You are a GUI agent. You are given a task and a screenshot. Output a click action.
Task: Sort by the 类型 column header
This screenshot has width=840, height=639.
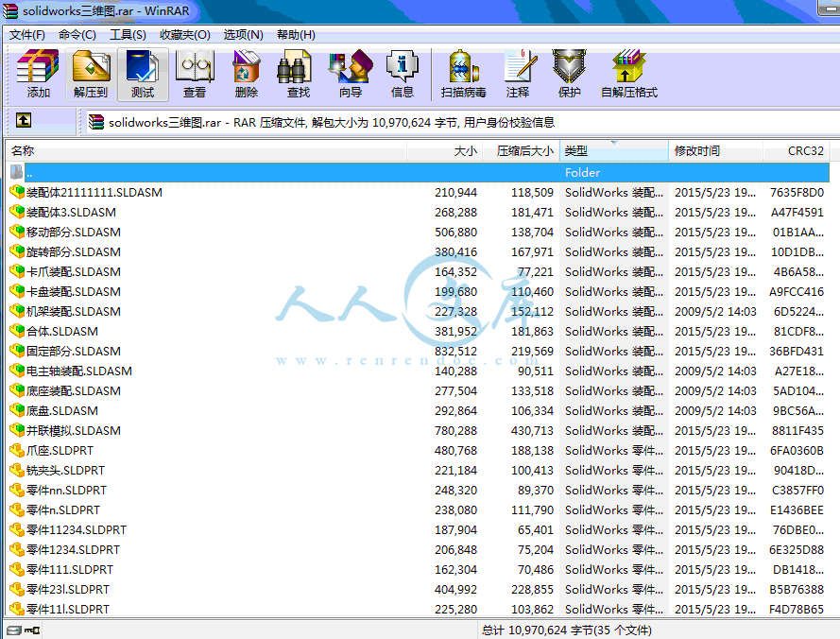(x=614, y=150)
